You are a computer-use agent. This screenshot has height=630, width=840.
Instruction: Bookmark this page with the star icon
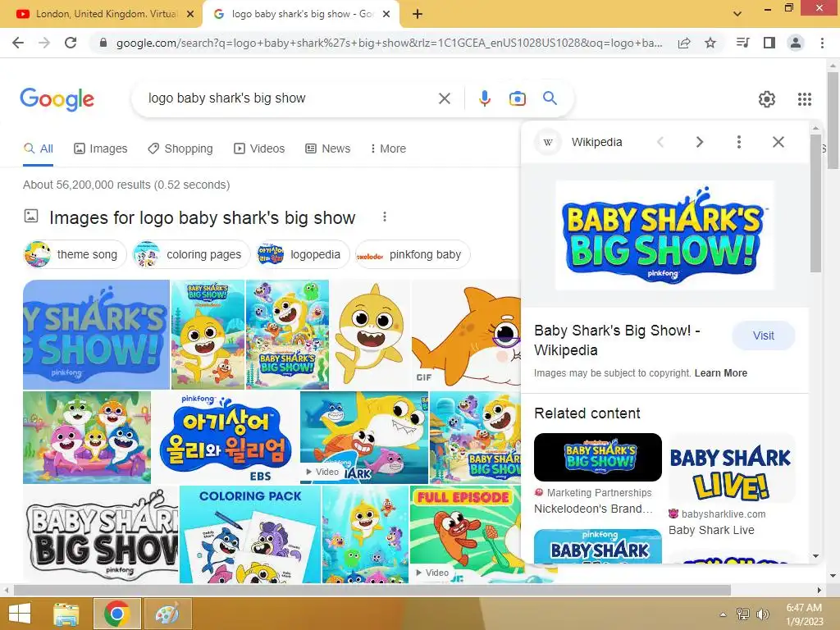pyautogui.click(x=710, y=43)
